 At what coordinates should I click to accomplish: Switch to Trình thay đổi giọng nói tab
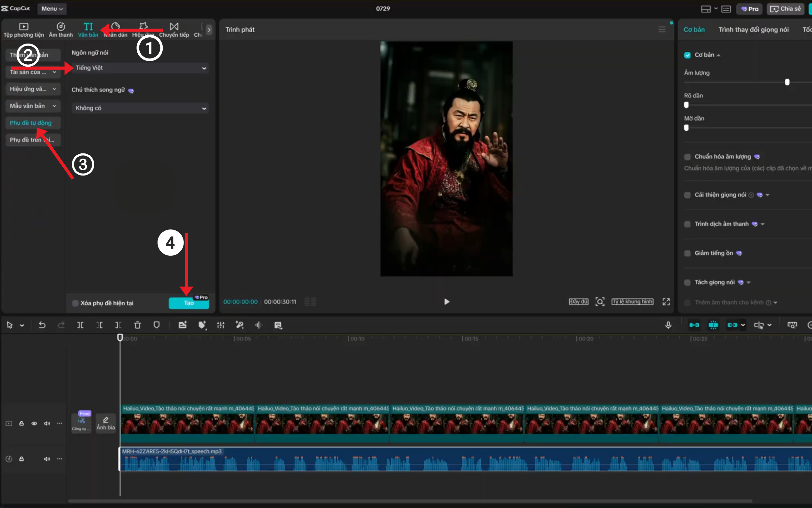pyautogui.click(x=753, y=30)
